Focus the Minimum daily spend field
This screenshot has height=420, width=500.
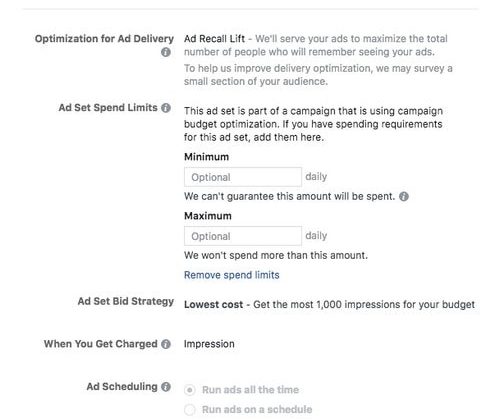[243, 177]
